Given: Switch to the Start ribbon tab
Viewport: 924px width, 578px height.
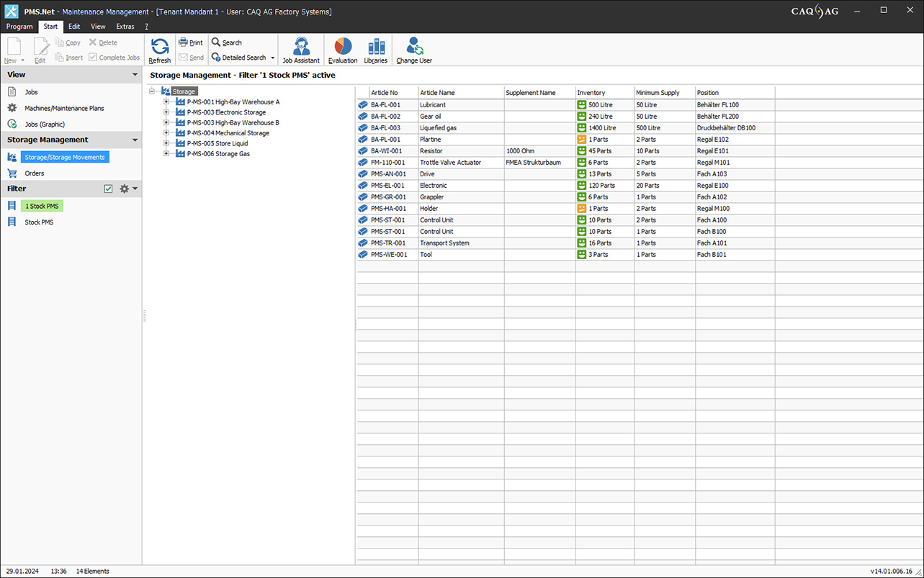Looking at the screenshot, I should [50, 27].
